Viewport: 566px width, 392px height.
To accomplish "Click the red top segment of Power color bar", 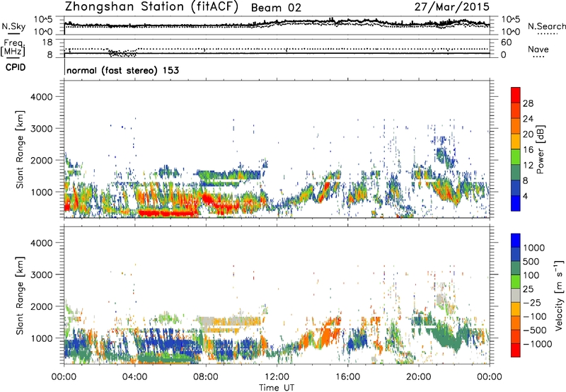I will (x=516, y=96).
